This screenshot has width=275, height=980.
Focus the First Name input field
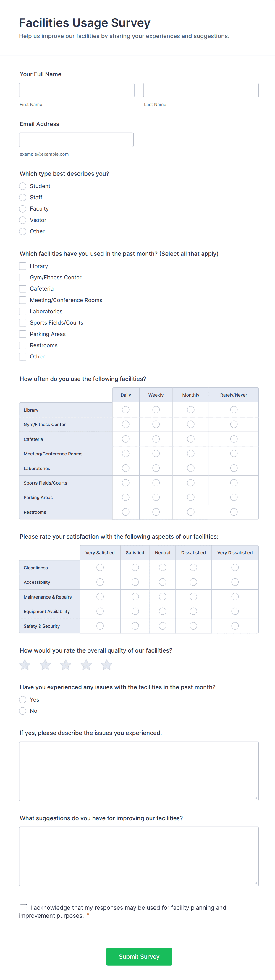click(x=77, y=90)
